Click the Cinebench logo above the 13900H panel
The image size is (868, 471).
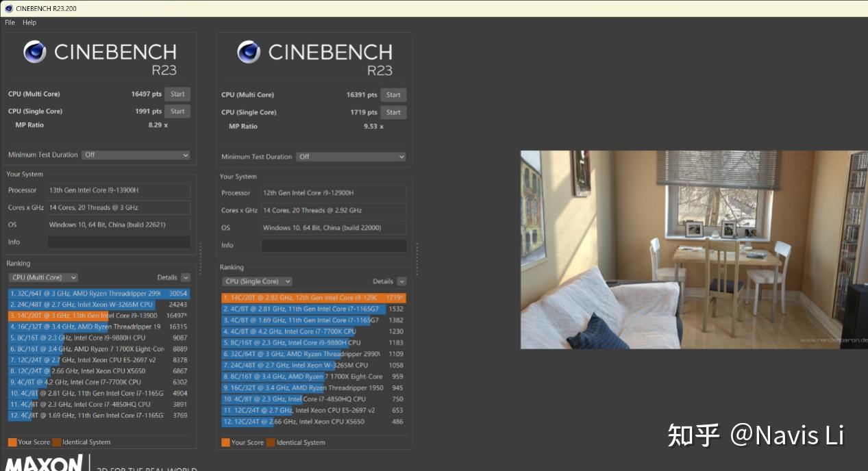100,57
